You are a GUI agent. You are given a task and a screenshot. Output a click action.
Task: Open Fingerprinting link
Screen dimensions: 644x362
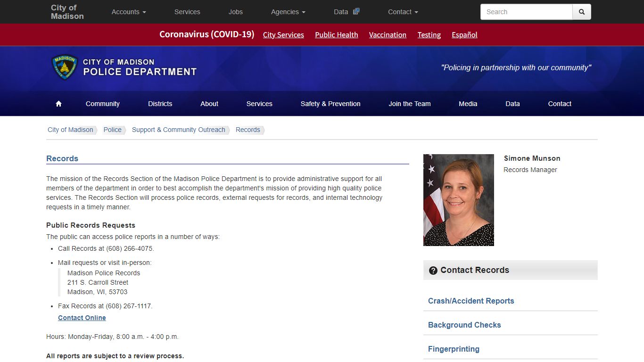[x=454, y=349]
